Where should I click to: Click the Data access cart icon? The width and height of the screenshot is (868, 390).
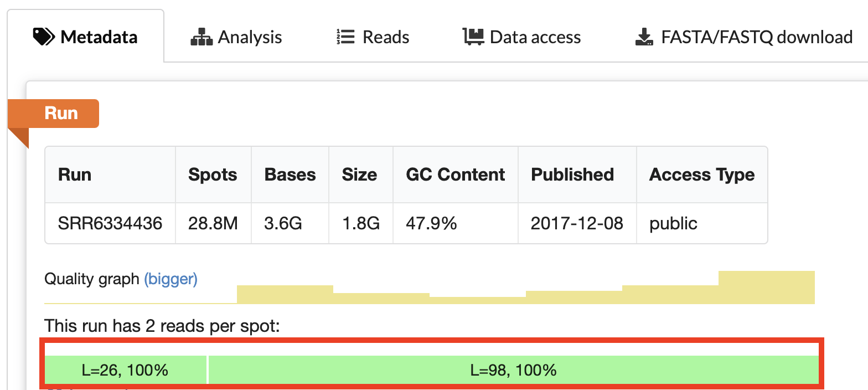473,37
